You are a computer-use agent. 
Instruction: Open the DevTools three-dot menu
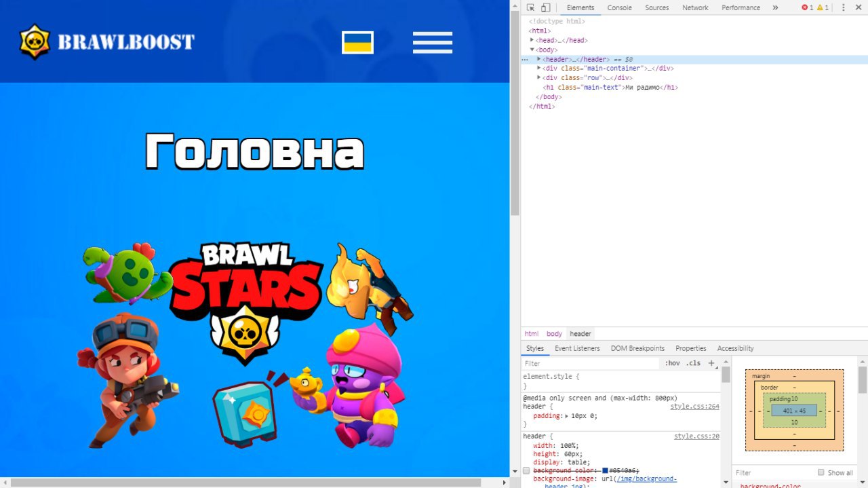(x=844, y=7)
